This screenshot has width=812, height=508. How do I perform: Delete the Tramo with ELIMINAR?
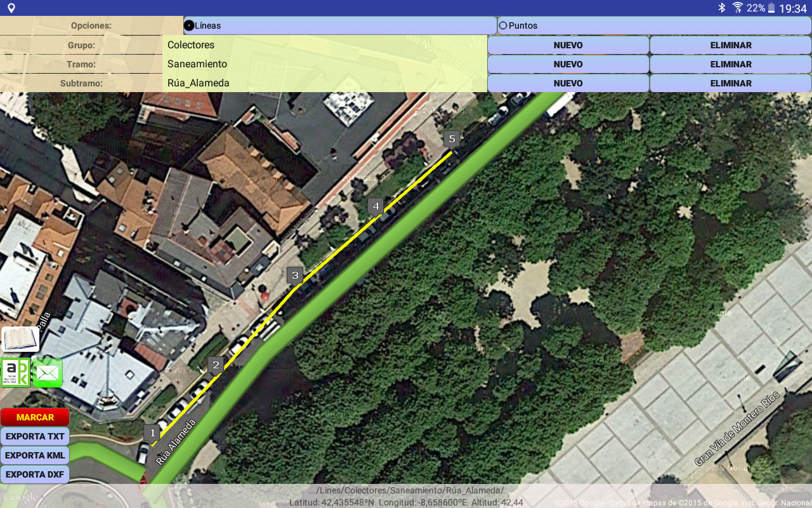point(731,64)
